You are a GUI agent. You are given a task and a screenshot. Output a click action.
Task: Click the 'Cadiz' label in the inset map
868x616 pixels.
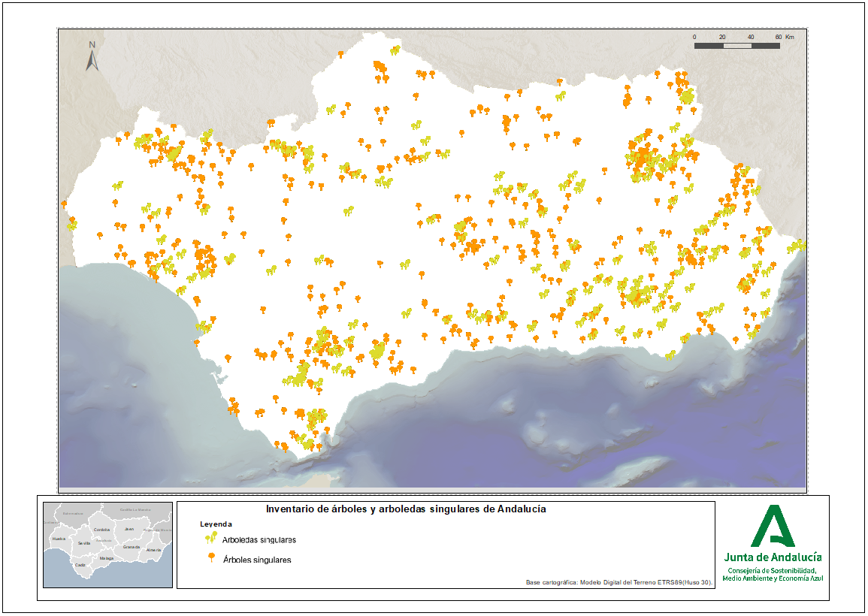[80, 565]
